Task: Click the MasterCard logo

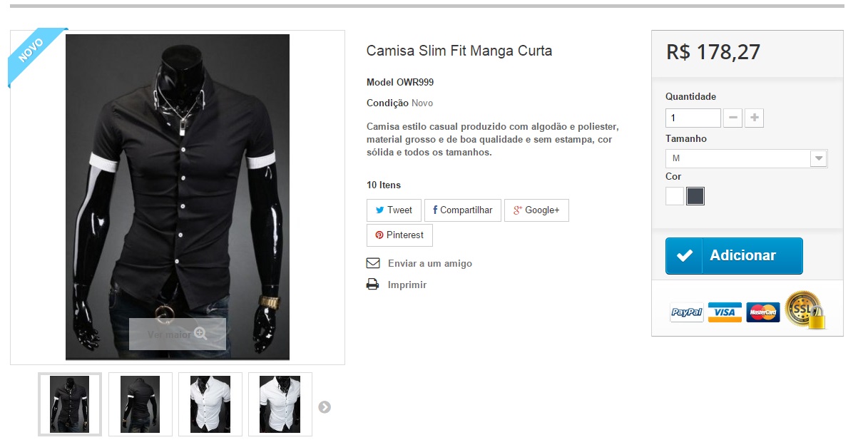Action: point(763,312)
